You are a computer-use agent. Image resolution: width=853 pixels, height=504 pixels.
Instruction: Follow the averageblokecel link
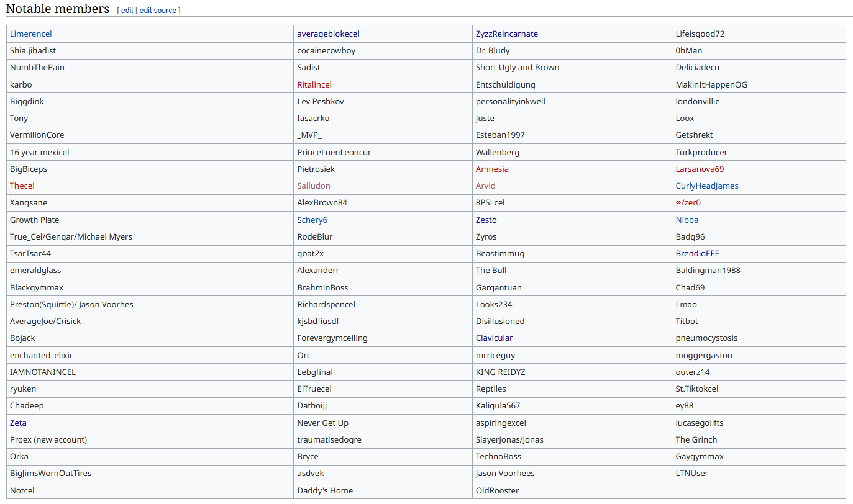point(328,34)
